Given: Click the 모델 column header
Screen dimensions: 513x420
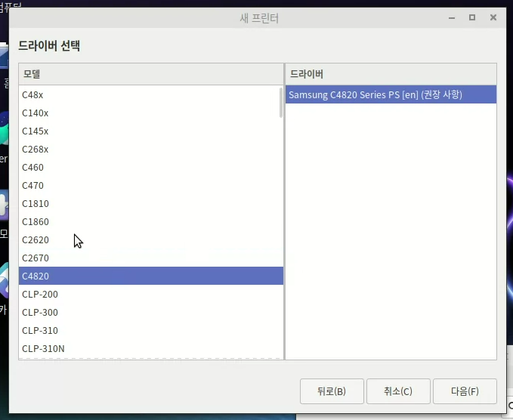Looking at the screenshot, I should [151, 74].
